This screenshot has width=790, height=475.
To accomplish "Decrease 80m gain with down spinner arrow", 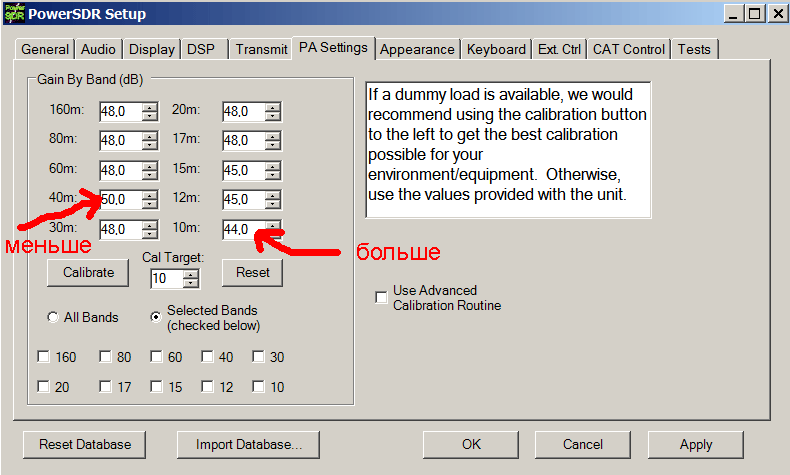I will pos(149,146).
